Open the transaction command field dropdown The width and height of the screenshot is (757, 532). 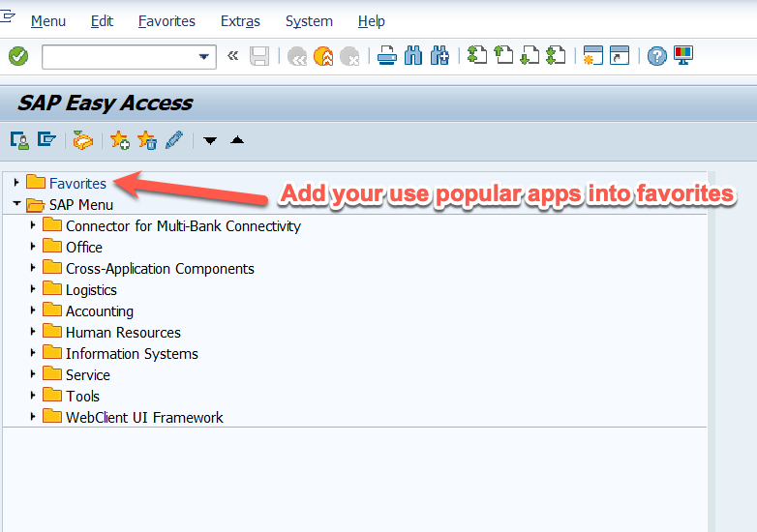pos(203,56)
